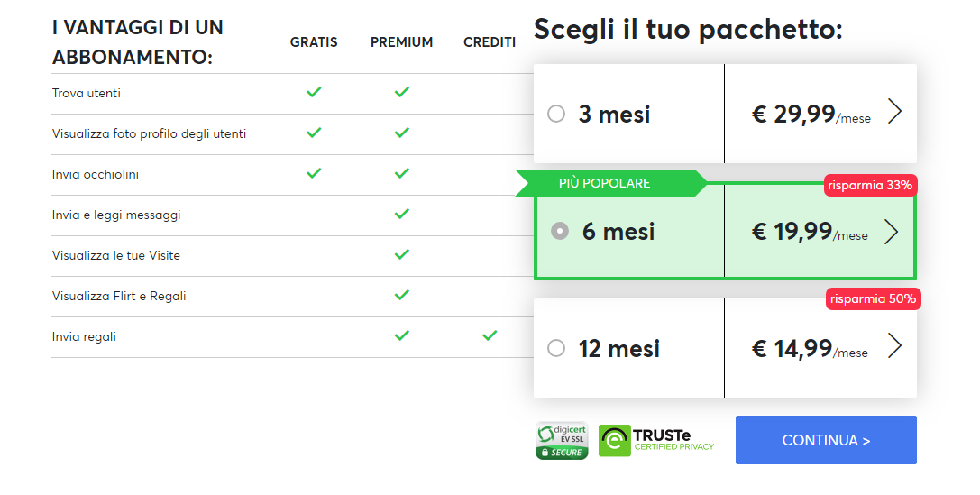Click the CONTINUA button
This screenshot has width=980, height=495.
tap(826, 440)
